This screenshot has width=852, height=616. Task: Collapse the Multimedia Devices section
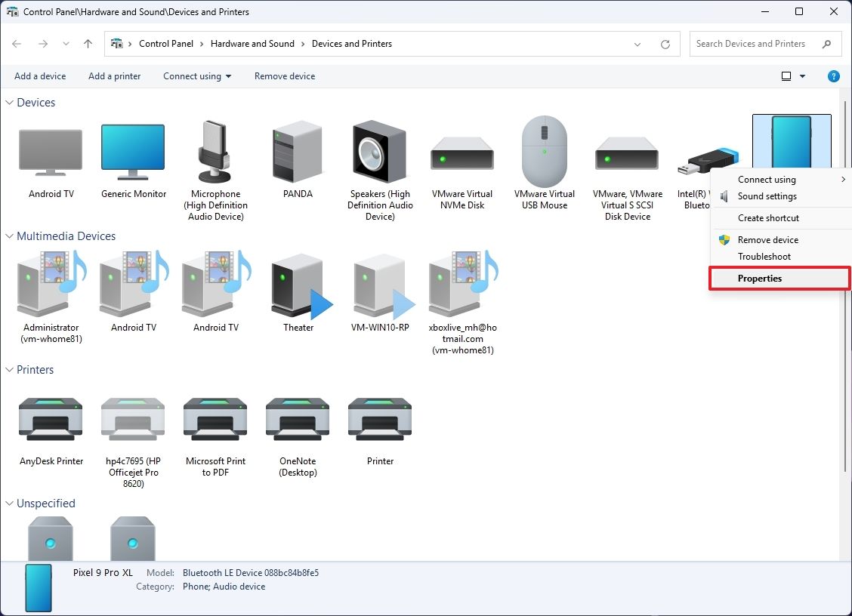click(8, 236)
